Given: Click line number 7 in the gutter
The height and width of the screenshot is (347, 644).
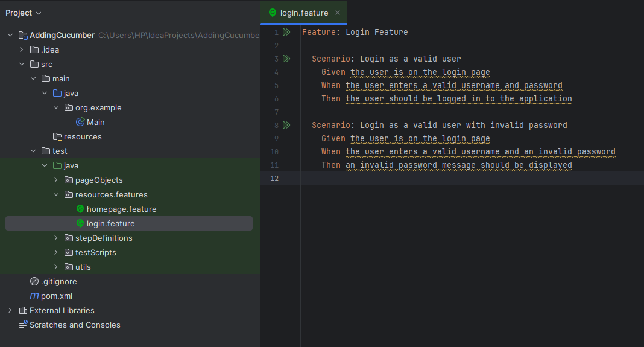Looking at the screenshot, I should point(276,112).
